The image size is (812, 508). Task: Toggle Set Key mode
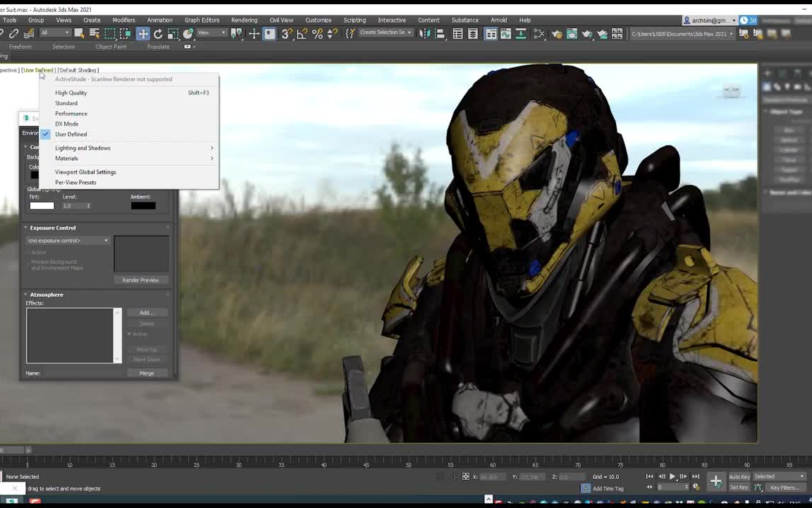pos(737,488)
